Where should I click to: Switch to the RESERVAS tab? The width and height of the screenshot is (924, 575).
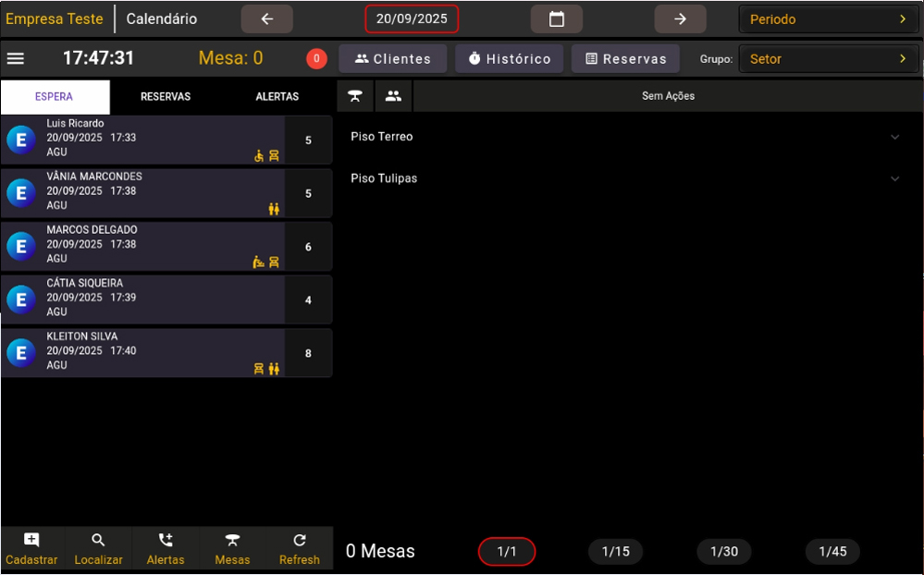coord(166,97)
